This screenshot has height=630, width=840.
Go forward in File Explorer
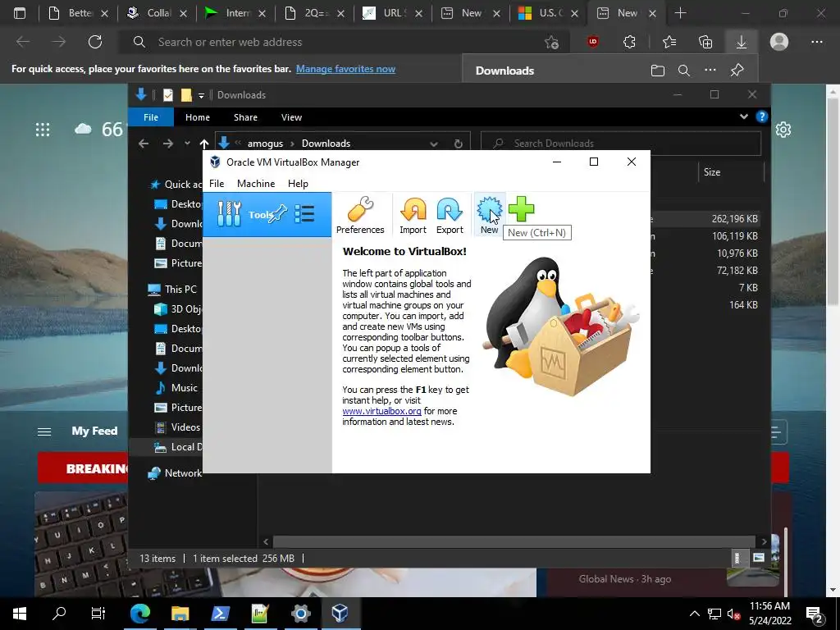[x=167, y=143]
